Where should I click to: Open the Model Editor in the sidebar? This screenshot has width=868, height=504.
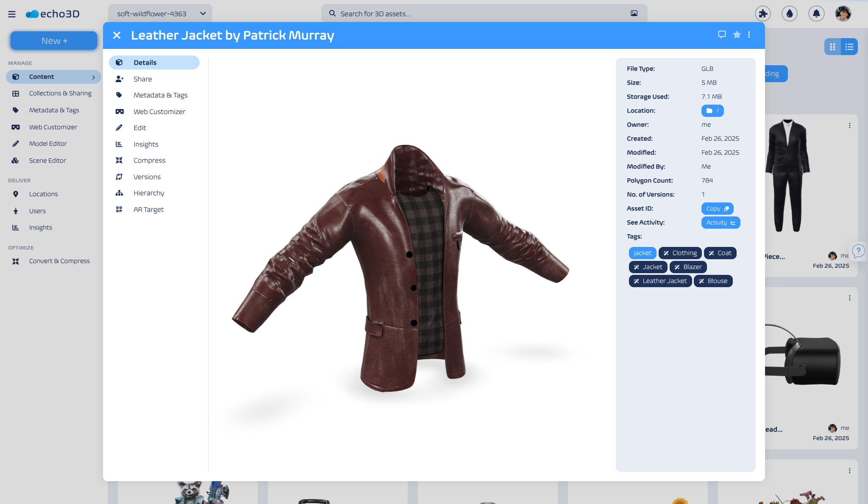click(48, 144)
